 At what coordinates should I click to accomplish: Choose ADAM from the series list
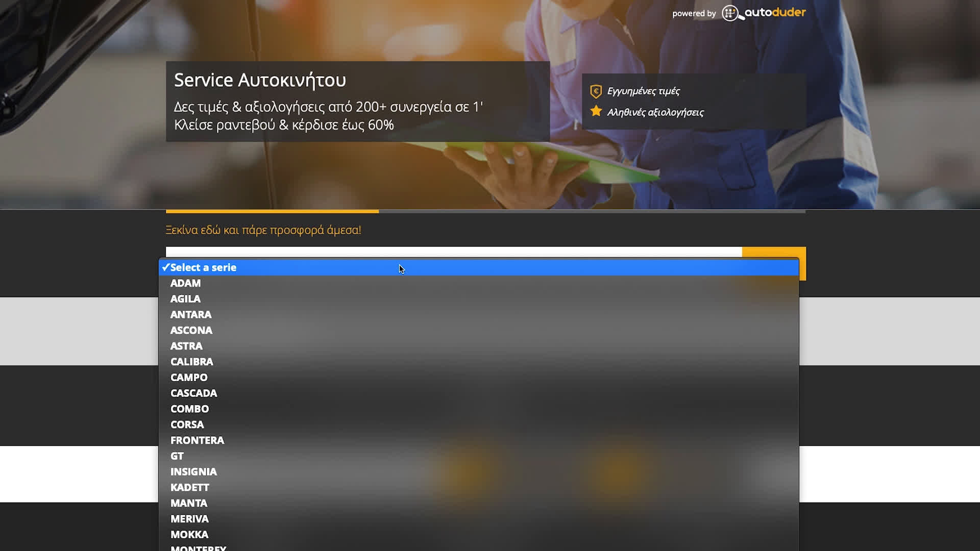point(185,283)
